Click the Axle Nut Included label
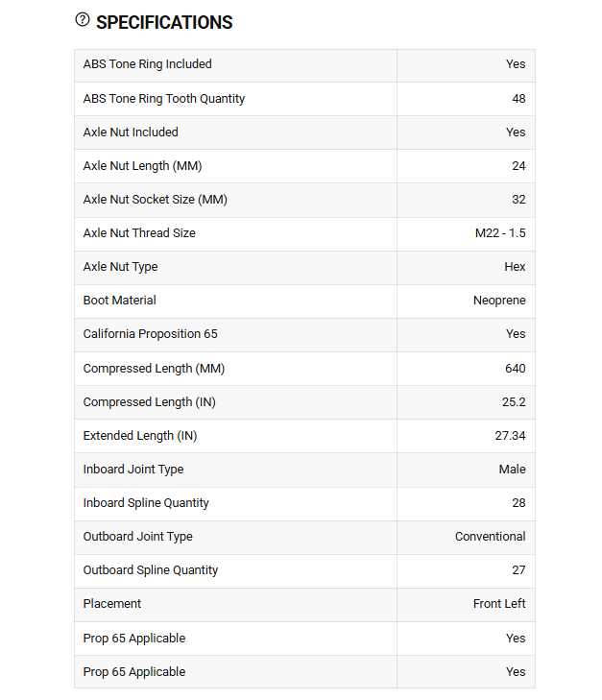Image resolution: width=602 pixels, height=700 pixels. 131,133
